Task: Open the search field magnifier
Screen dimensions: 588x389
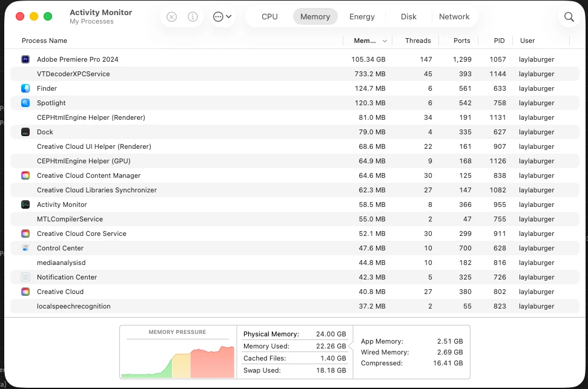Action: 569,17
